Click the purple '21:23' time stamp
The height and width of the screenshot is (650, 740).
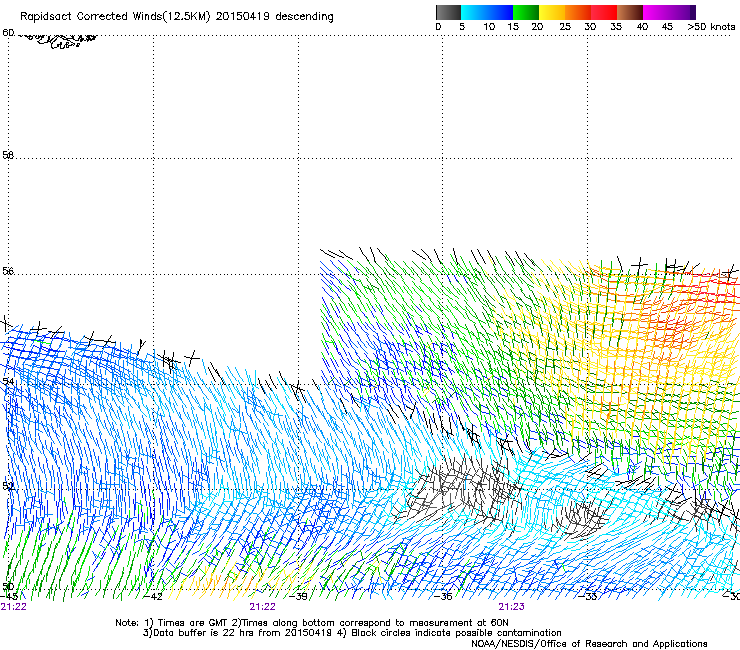point(511,607)
